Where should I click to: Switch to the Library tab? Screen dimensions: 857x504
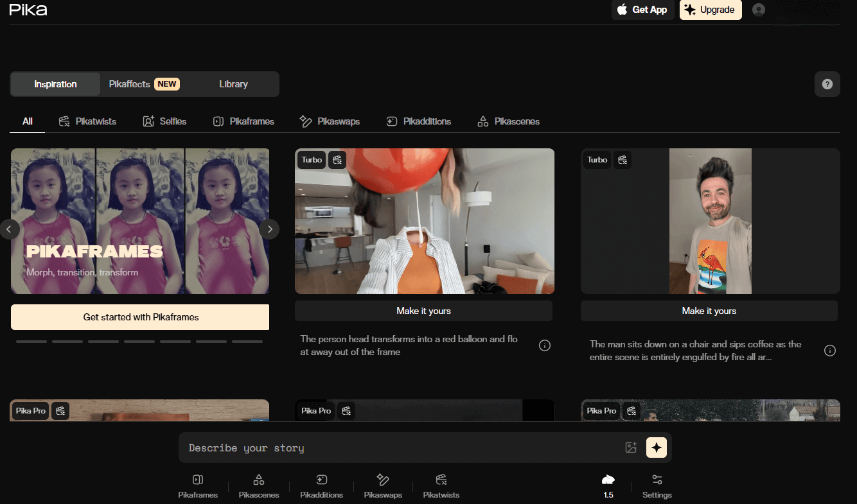coord(233,84)
